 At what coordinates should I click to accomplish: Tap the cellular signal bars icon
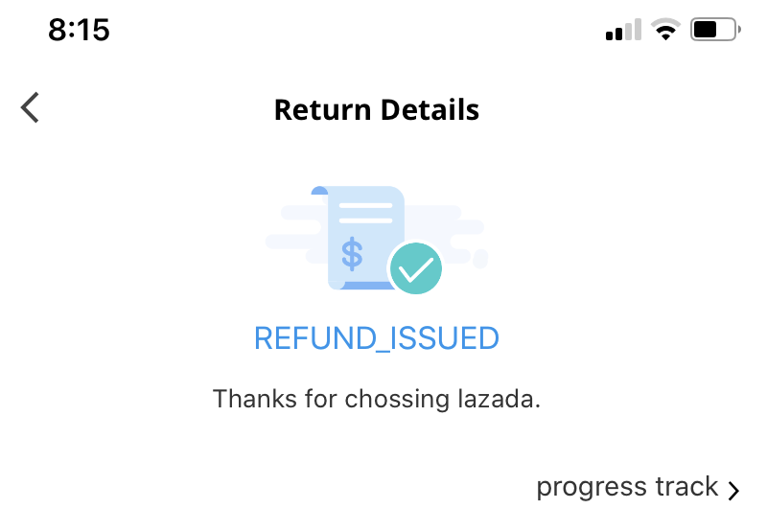click(623, 33)
